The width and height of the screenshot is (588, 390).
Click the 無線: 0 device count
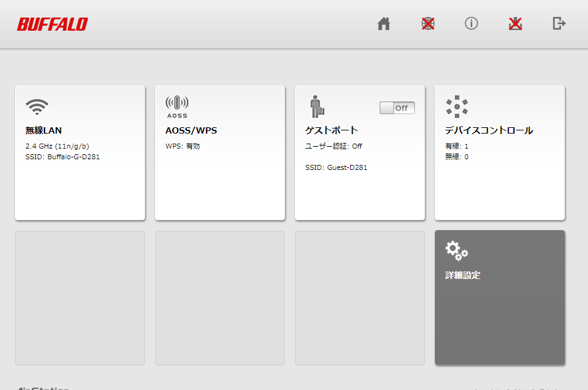(457, 157)
